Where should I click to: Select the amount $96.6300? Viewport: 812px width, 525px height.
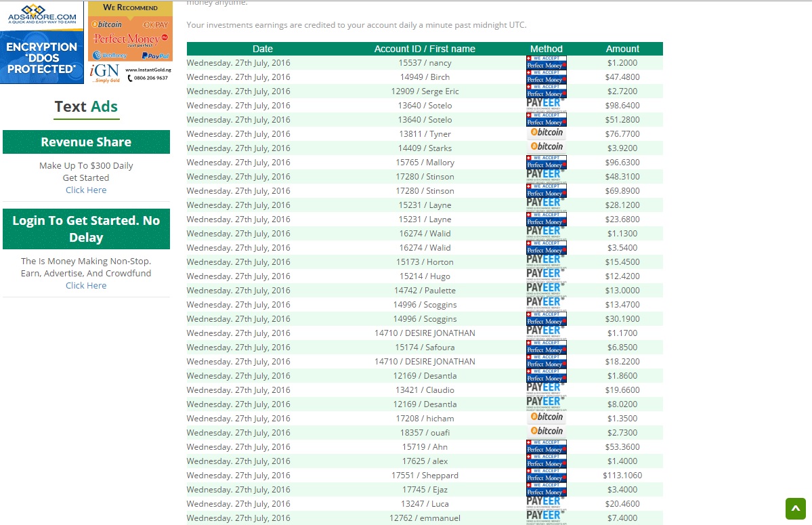click(622, 163)
